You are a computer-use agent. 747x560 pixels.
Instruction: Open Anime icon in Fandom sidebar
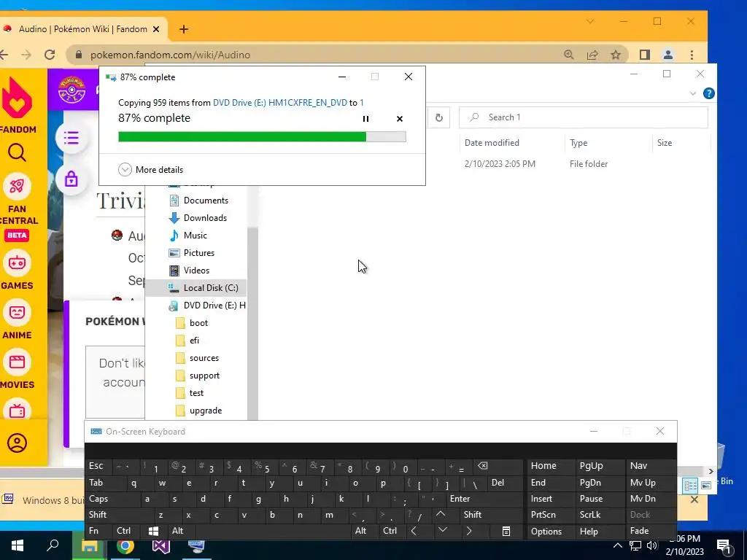(x=17, y=312)
